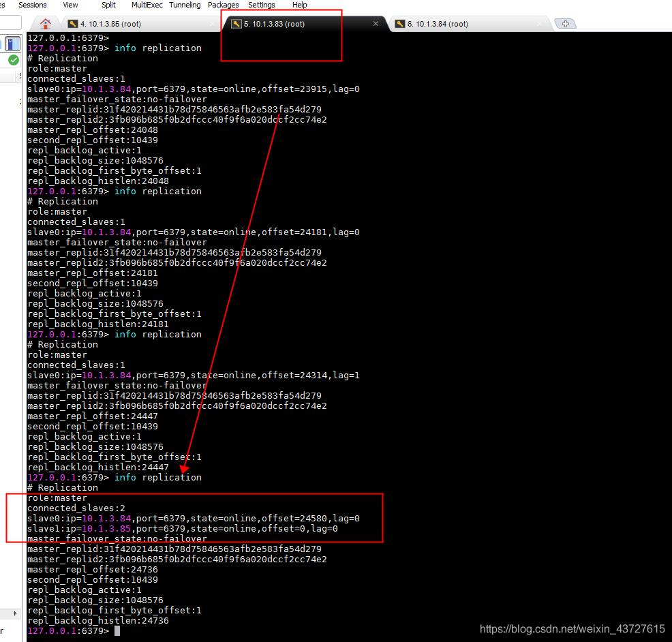Screen dimensions: 672x642
Task: Expand sidebar with the small right arrow
Action: click(x=16, y=613)
